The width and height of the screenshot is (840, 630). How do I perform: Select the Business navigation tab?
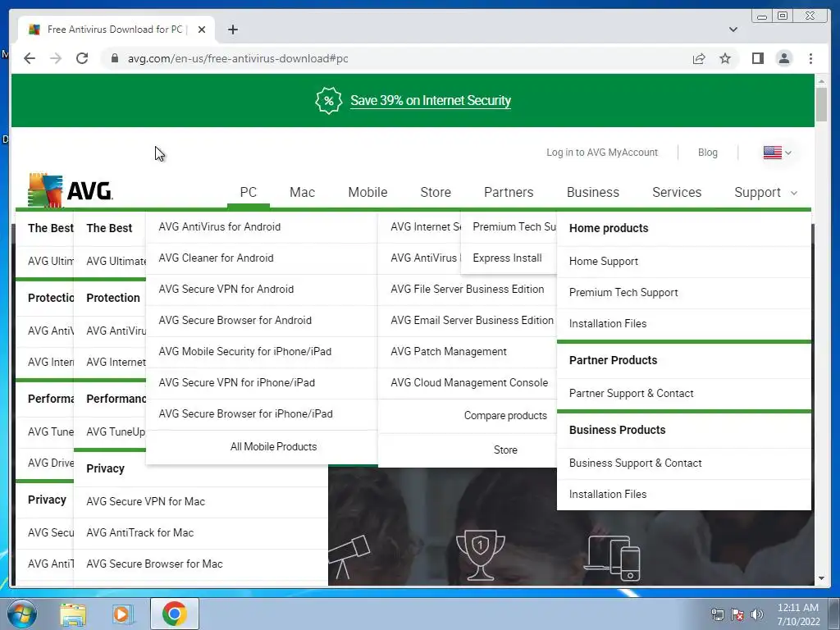point(592,192)
